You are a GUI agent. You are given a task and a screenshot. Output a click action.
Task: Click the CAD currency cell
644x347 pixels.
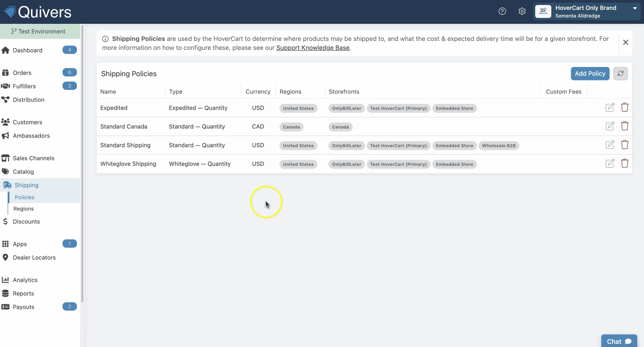pos(258,127)
